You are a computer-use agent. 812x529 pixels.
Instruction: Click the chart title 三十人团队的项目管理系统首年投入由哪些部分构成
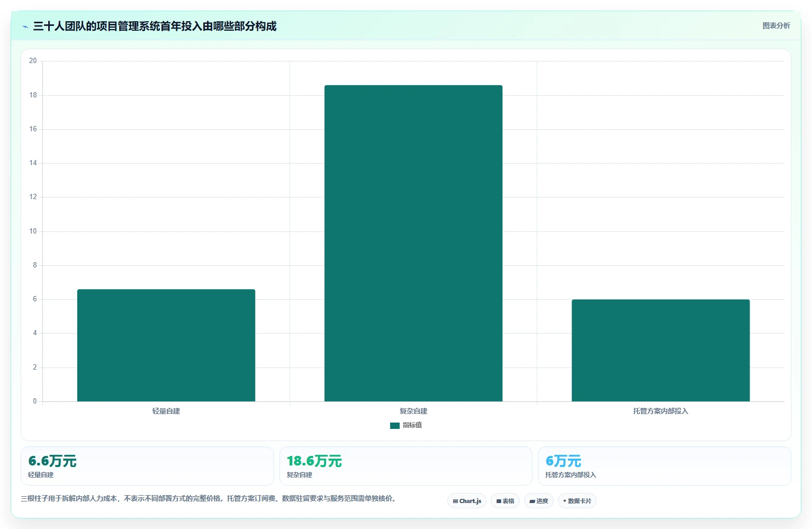click(x=155, y=26)
